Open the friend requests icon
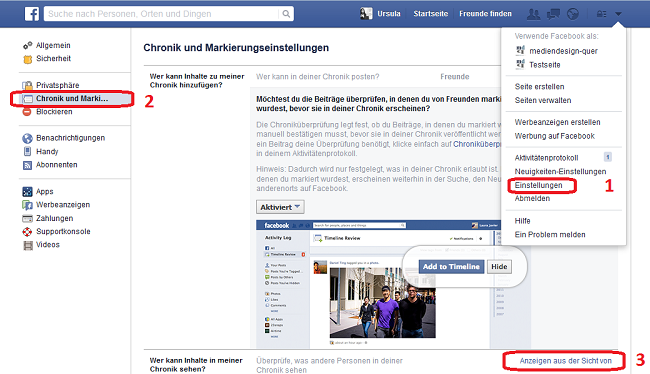The image size is (650, 374). click(533, 14)
